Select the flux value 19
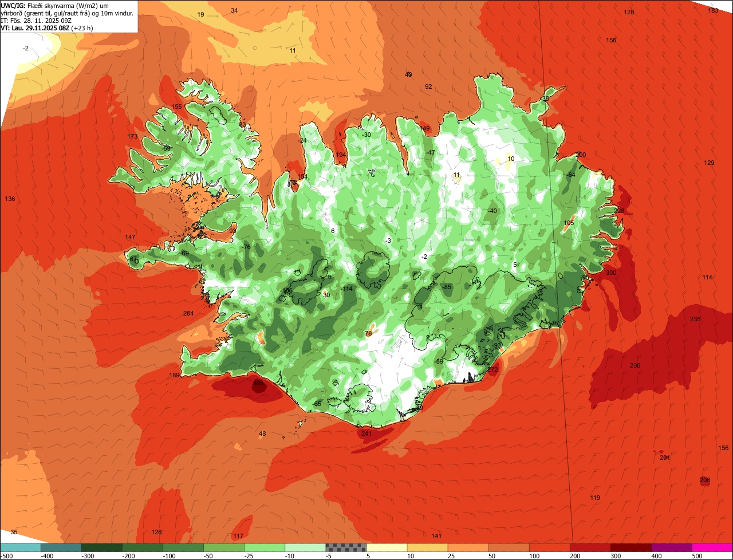Image resolution: width=733 pixels, height=560 pixels. (200, 14)
